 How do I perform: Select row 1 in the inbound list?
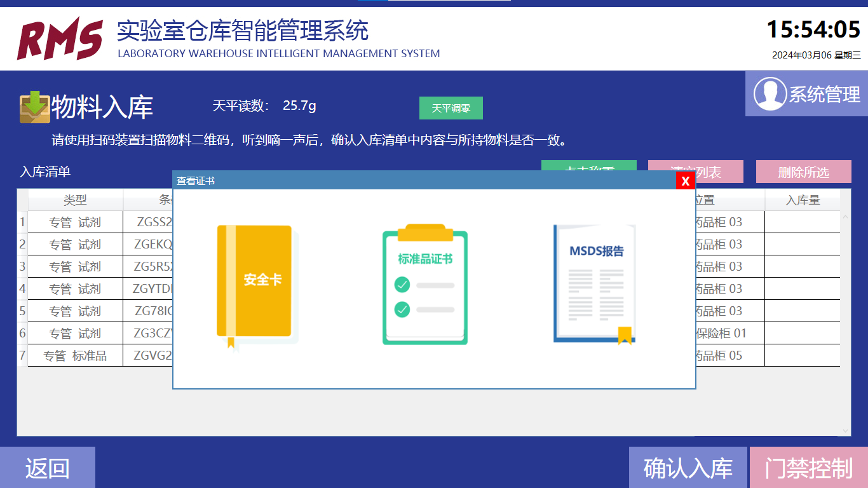tap(22, 222)
